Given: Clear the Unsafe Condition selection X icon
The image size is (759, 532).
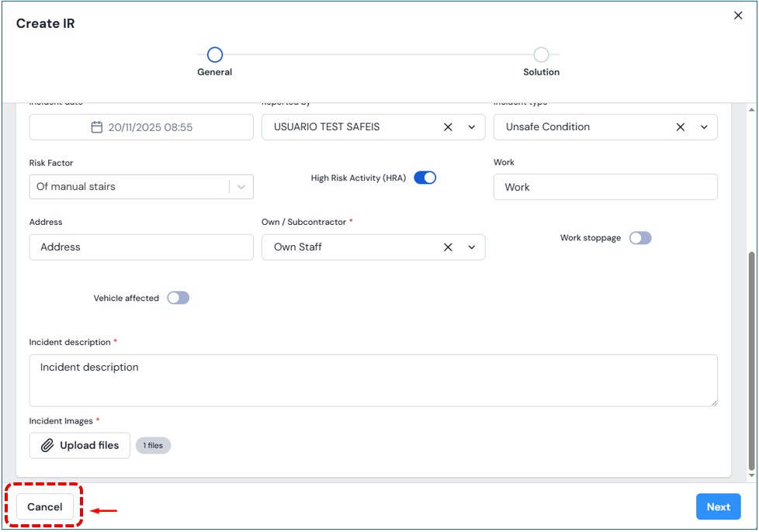Looking at the screenshot, I should pos(680,127).
